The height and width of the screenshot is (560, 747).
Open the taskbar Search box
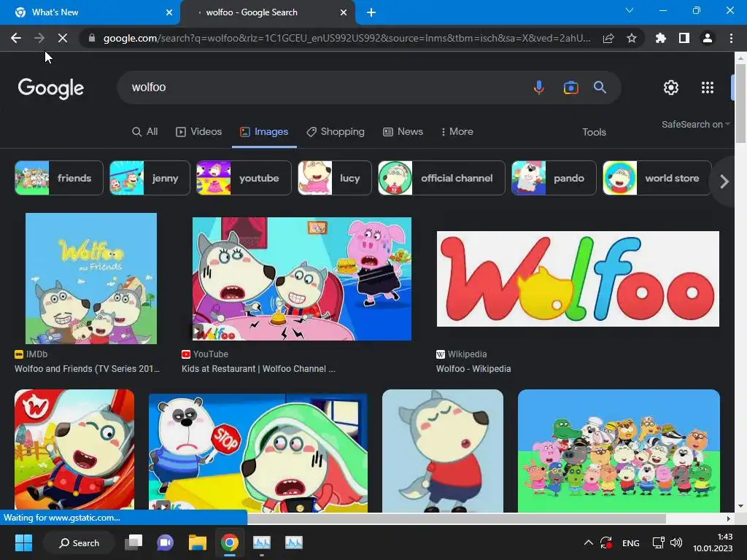(x=79, y=542)
